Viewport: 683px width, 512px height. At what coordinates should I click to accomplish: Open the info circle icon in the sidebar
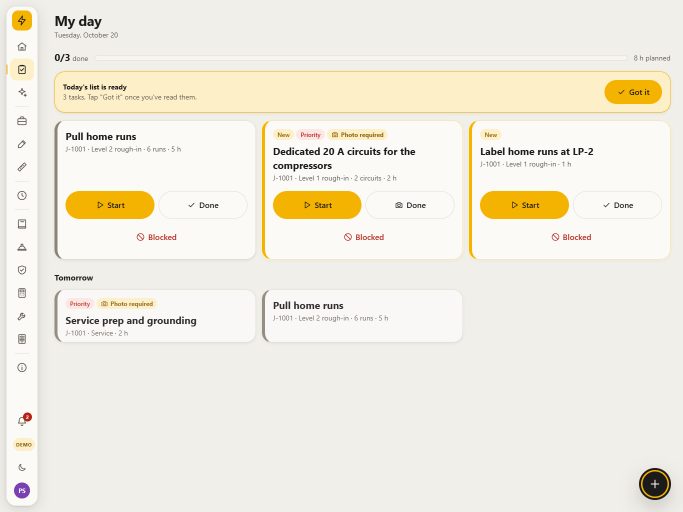tap(22, 368)
